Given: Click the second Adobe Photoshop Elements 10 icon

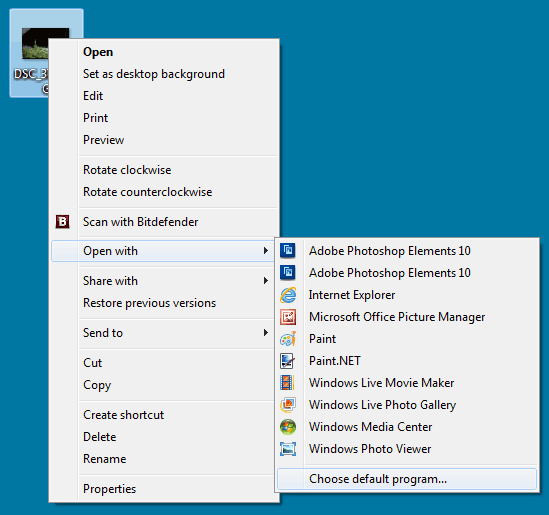Looking at the screenshot, I should tap(288, 273).
